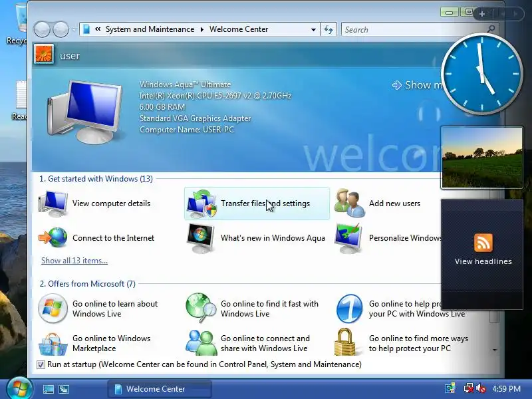
Task: Click find it fast Windows Live icon
Action: 201,308
